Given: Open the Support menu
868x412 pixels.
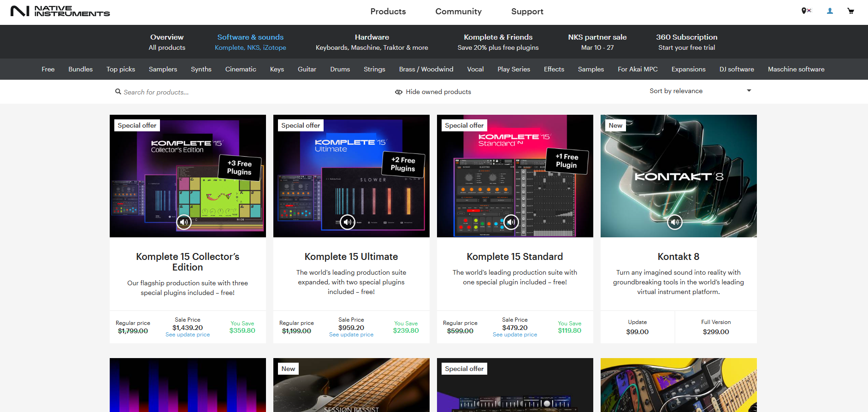Looking at the screenshot, I should point(527,12).
